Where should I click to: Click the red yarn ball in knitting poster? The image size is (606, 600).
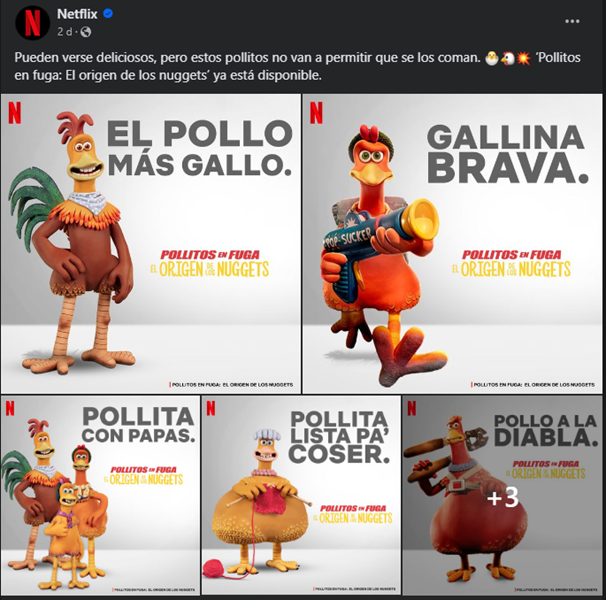(x=216, y=569)
